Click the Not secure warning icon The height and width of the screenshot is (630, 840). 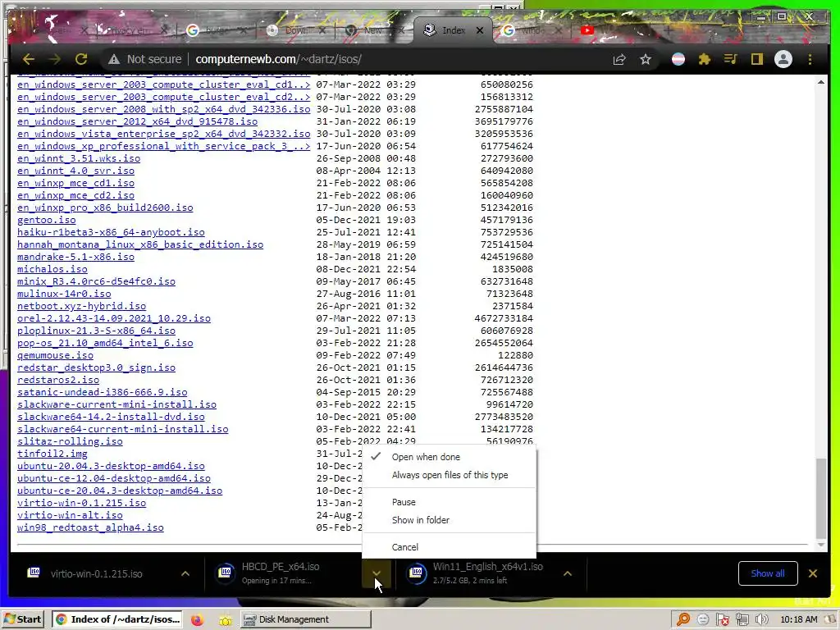point(113,59)
